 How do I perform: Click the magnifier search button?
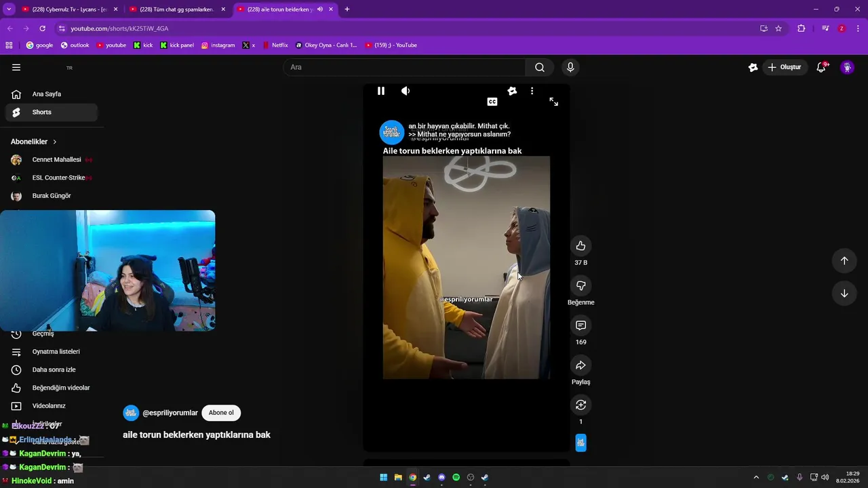tap(540, 67)
